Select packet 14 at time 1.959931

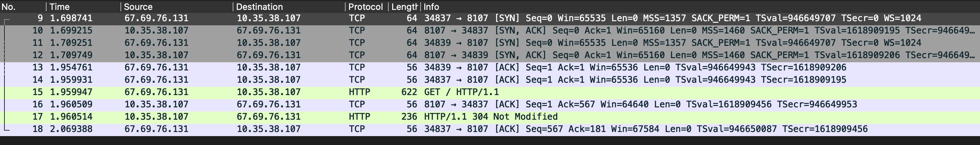[x=490, y=80]
